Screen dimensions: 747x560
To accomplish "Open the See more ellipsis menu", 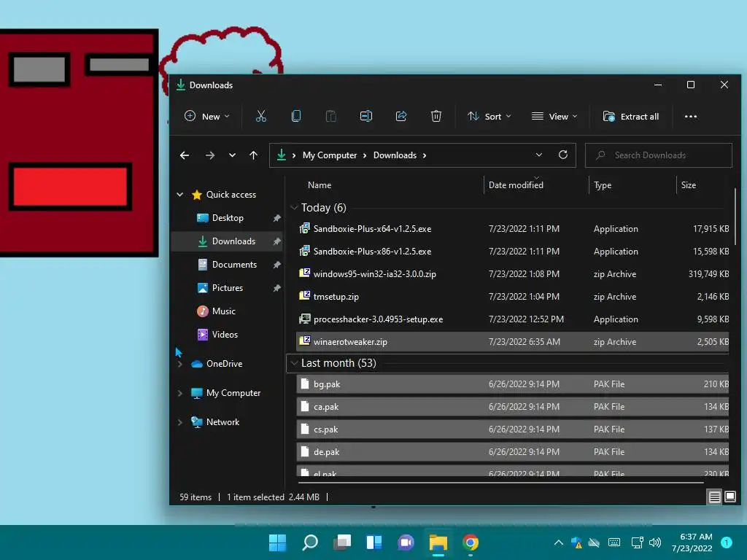I will click(690, 116).
